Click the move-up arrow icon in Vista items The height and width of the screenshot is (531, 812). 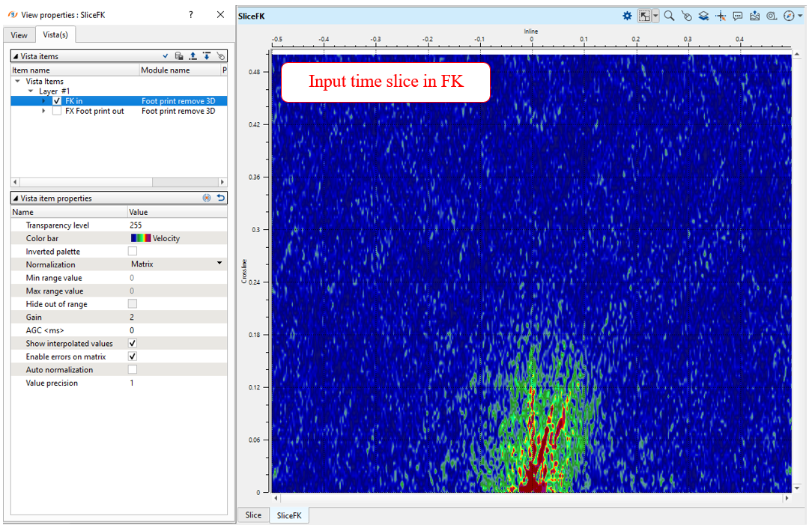[x=193, y=56]
